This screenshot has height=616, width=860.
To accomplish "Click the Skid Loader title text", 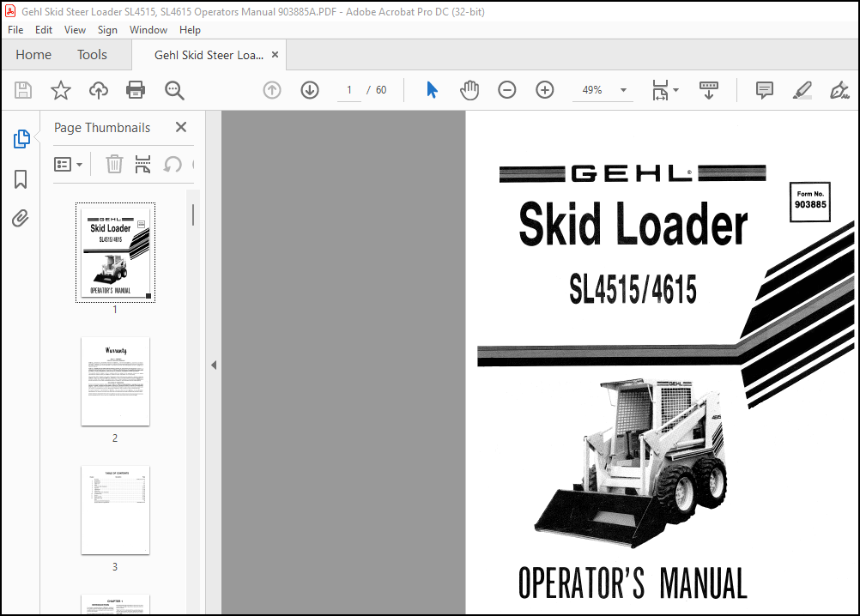I will pos(633,223).
